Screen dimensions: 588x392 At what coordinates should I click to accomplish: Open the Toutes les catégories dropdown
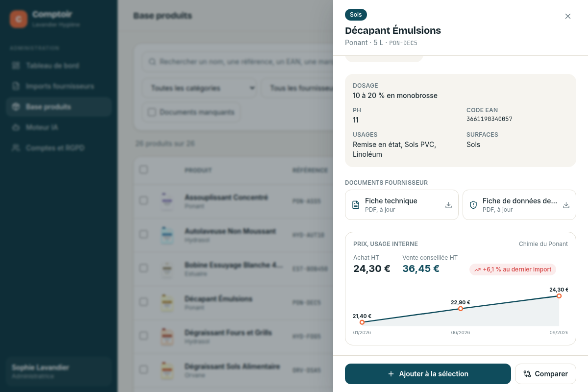pos(200,88)
